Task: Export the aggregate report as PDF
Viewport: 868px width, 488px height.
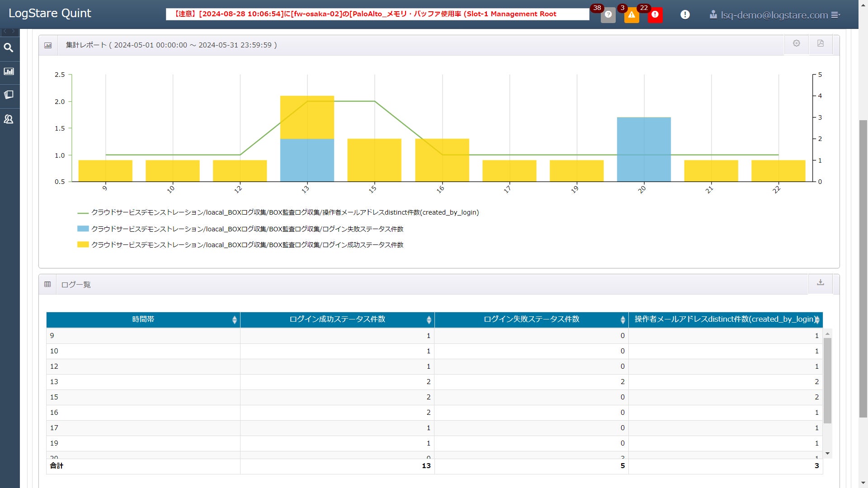Action: [x=820, y=43]
